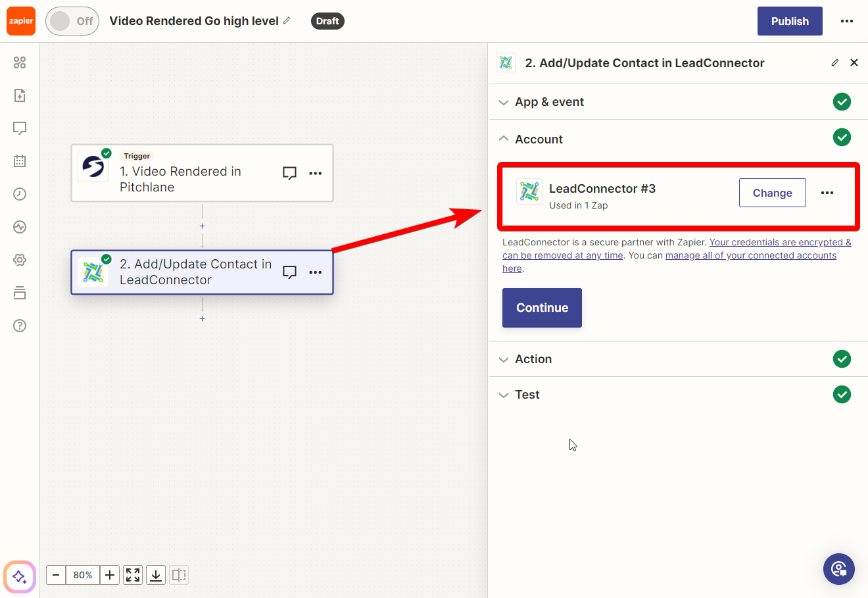
Task: Click the Draft status badge
Action: [327, 21]
